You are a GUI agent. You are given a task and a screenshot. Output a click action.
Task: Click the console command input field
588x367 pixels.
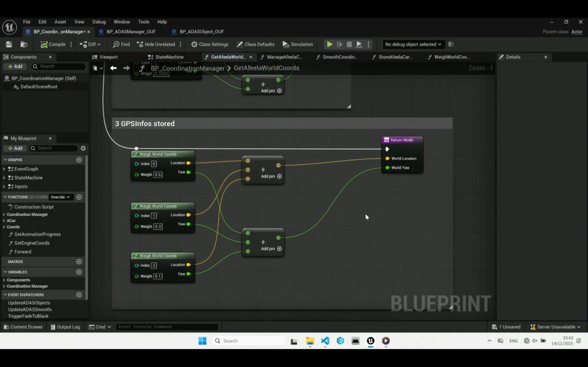[x=167, y=327]
